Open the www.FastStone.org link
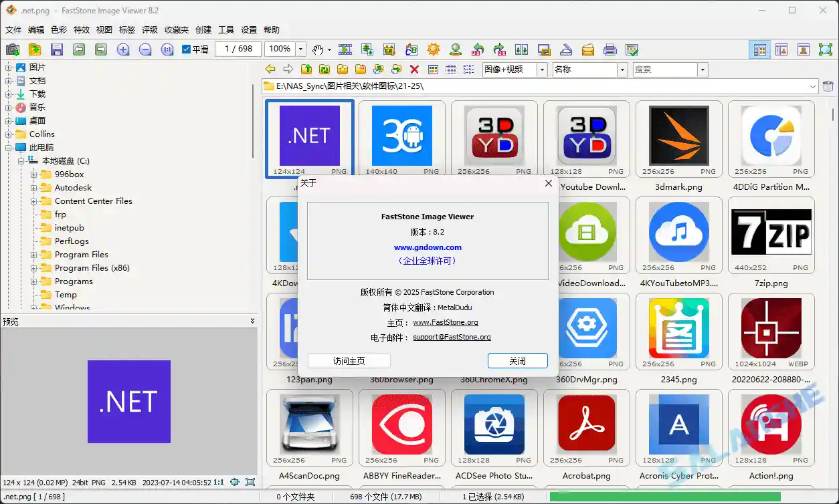This screenshot has height=504, width=839. click(x=446, y=322)
